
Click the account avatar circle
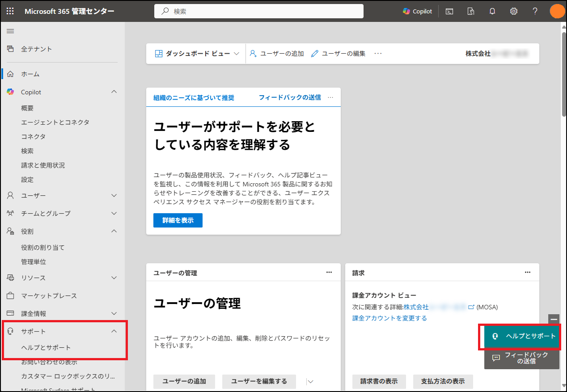pos(557,11)
